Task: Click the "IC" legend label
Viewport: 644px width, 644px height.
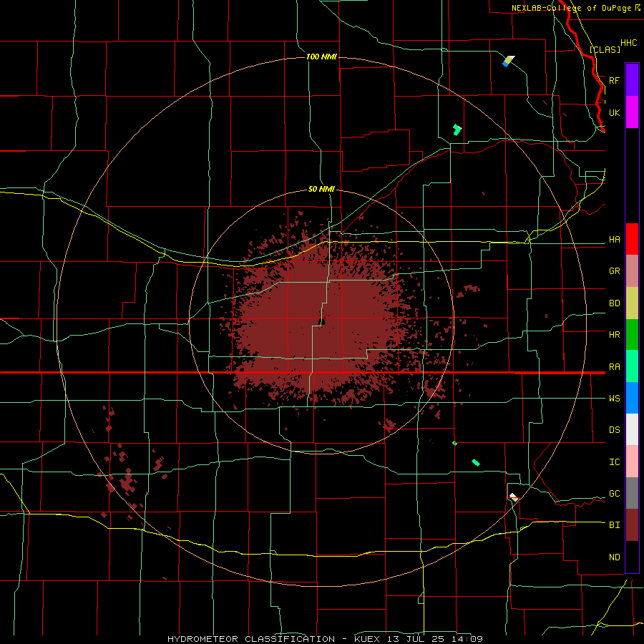Action: tap(614, 462)
